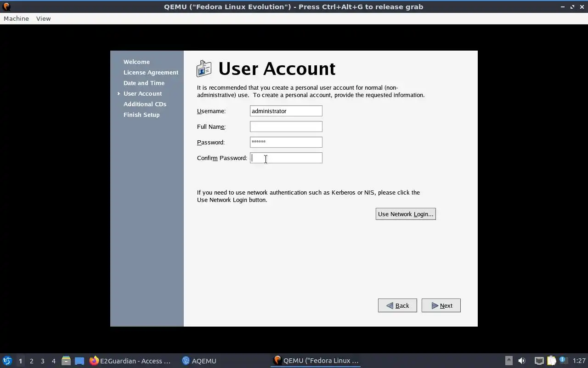
Task: Open the update notifier tray icon
Action: pyautogui.click(x=563, y=361)
